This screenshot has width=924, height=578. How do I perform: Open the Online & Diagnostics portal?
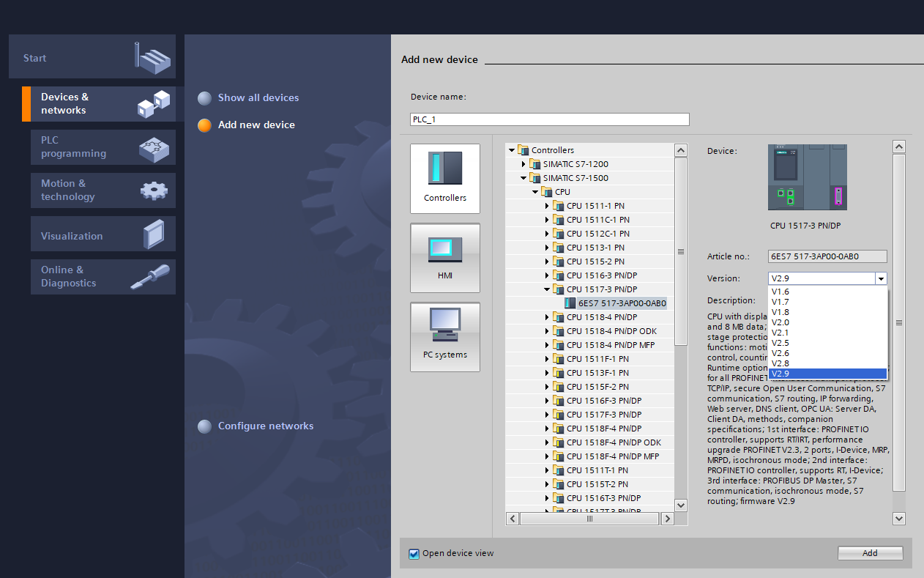(x=103, y=277)
